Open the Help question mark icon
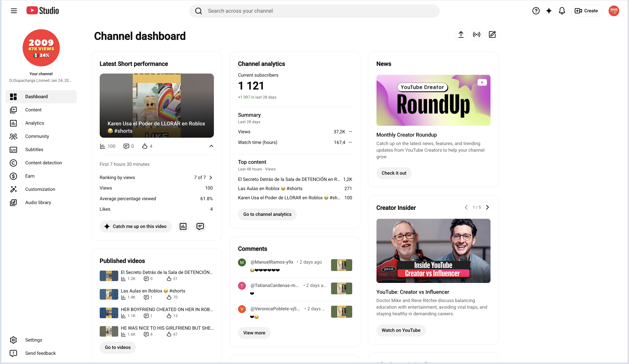The width and height of the screenshot is (629, 364). pyautogui.click(x=536, y=11)
